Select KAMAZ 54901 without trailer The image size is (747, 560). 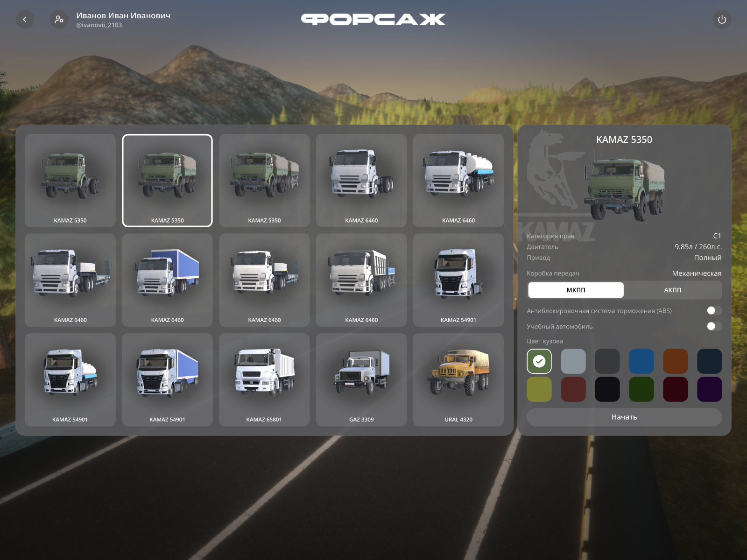458,280
